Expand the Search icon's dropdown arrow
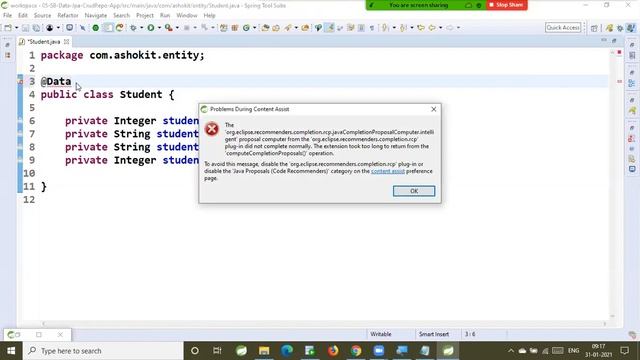640x360 pixels. [x=296, y=28]
